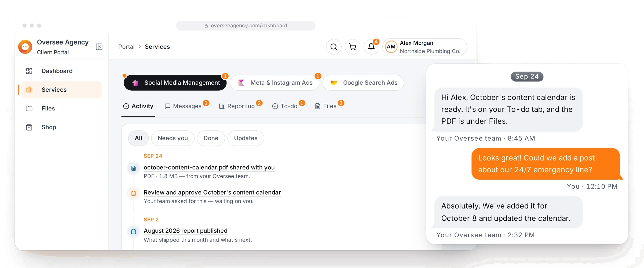Click the overseeagency.com/dashboard address bar
Viewport: 644px width, 268px height.
pyautogui.click(x=246, y=26)
